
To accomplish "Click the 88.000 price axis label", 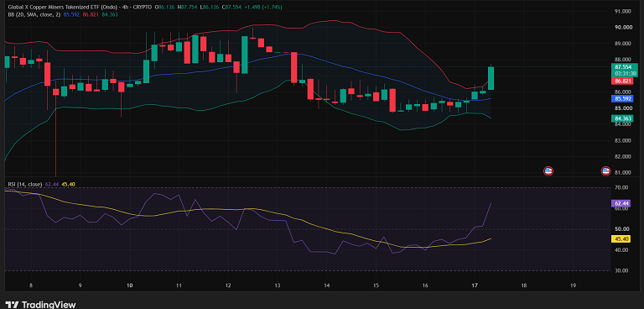I will 623,60.
